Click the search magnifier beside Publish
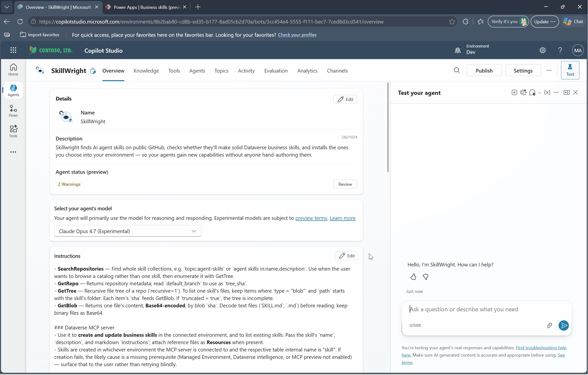 point(457,71)
